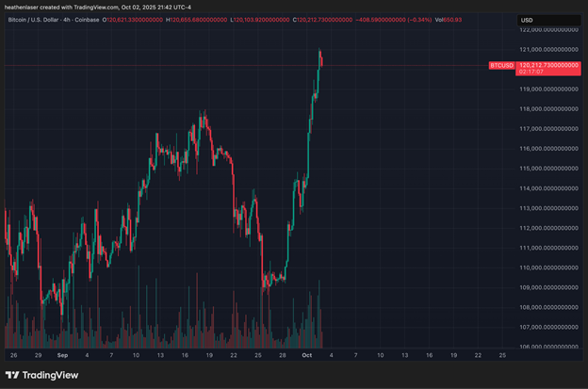Click the -0.34% change value
This screenshot has width=588, height=389.
coord(404,19)
